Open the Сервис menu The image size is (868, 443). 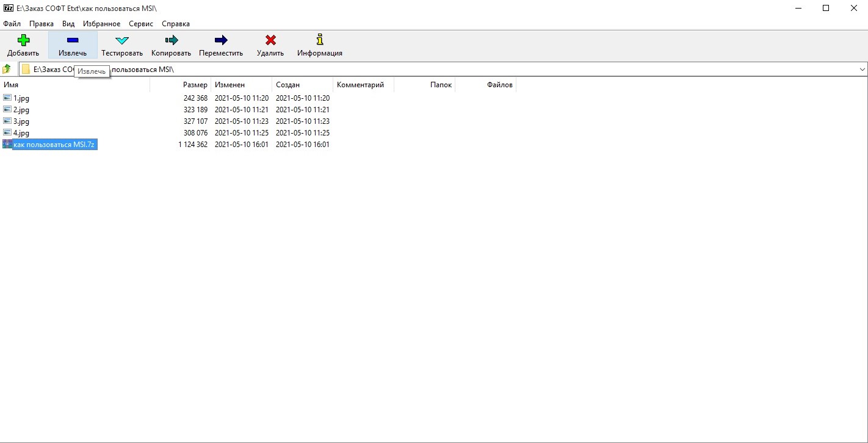[x=141, y=24]
